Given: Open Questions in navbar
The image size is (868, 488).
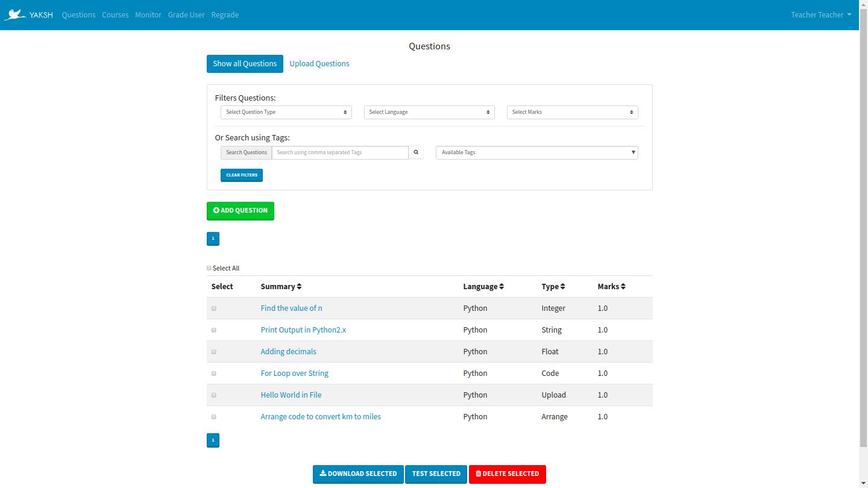Looking at the screenshot, I should 78,14.
